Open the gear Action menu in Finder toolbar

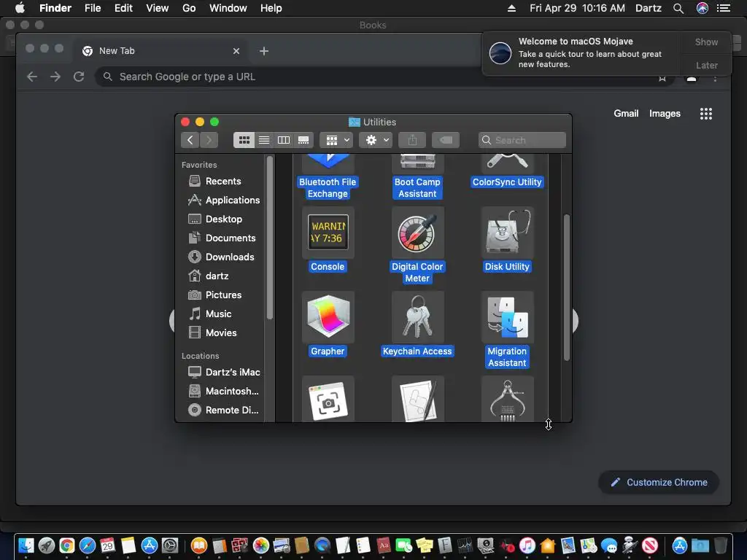pyautogui.click(x=376, y=140)
